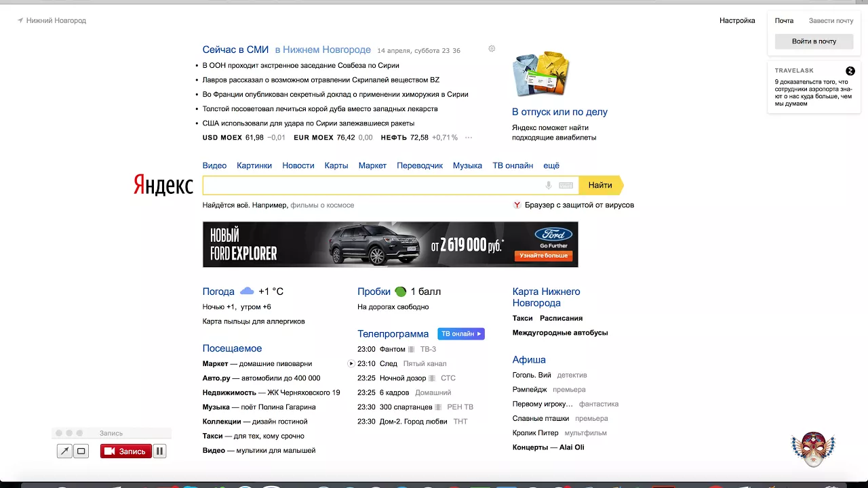Select the rectangle tool in recording panel
This screenshot has width=868, height=488.
[81, 451]
